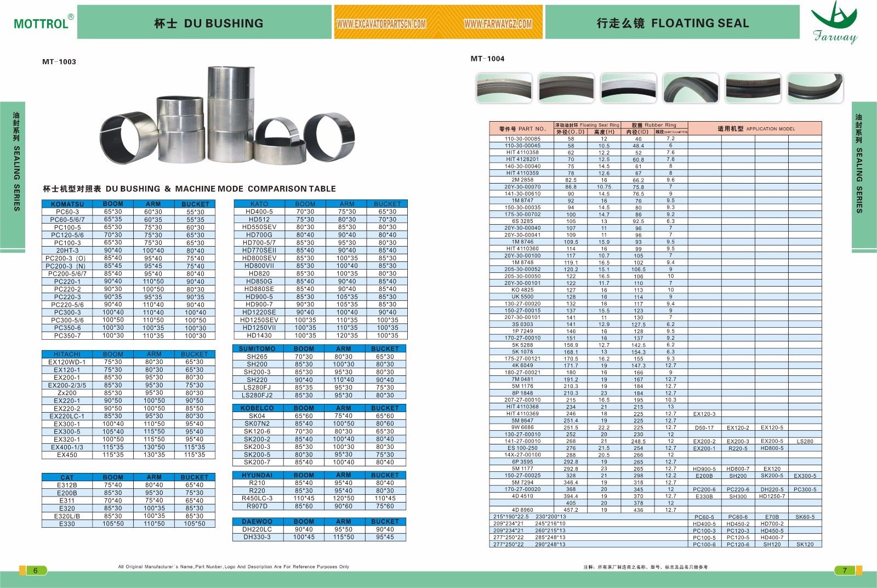877x588 pixels.
Task: Click the MT-1003 model label
Action: [x=59, y=62]
